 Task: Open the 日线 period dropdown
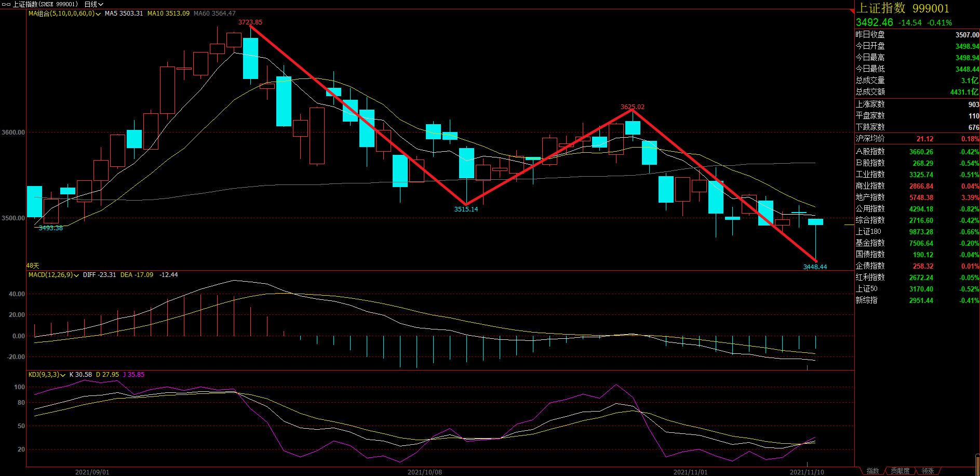point(93,4)
